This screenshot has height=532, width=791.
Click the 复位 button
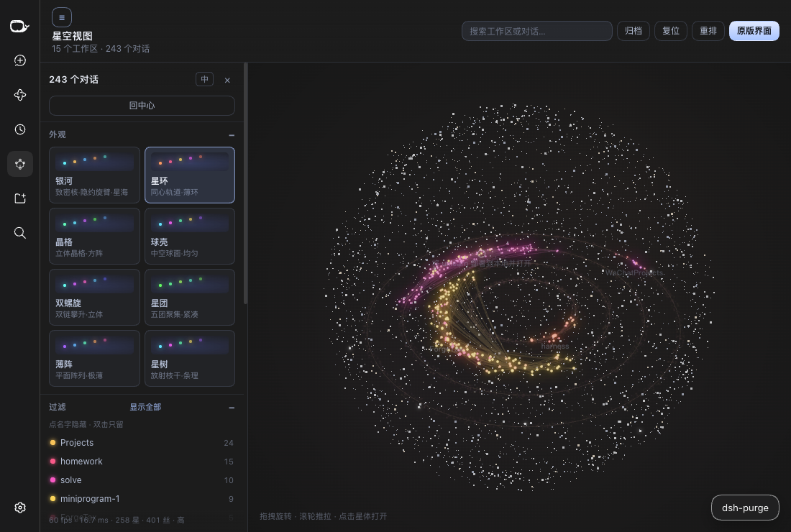pos(670,31)
